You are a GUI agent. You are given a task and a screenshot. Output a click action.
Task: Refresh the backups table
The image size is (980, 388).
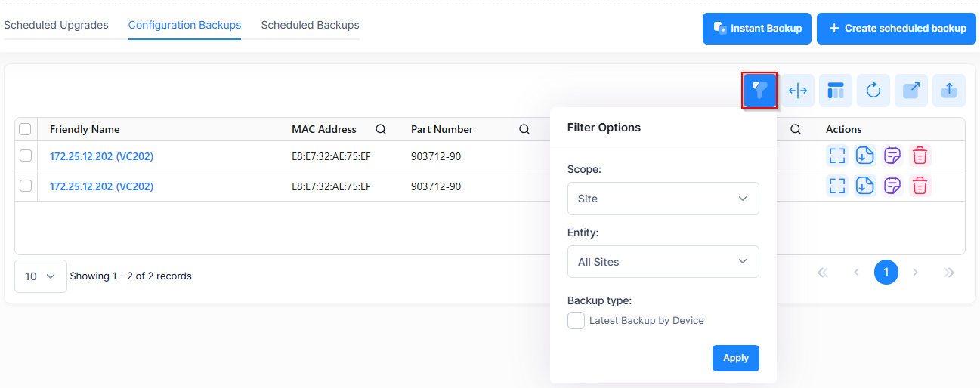tap(873, 91)
